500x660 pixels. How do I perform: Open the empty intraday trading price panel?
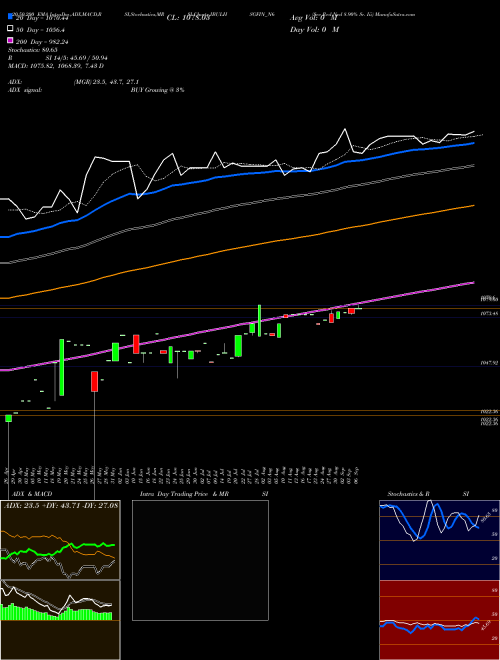pos(200,560)
